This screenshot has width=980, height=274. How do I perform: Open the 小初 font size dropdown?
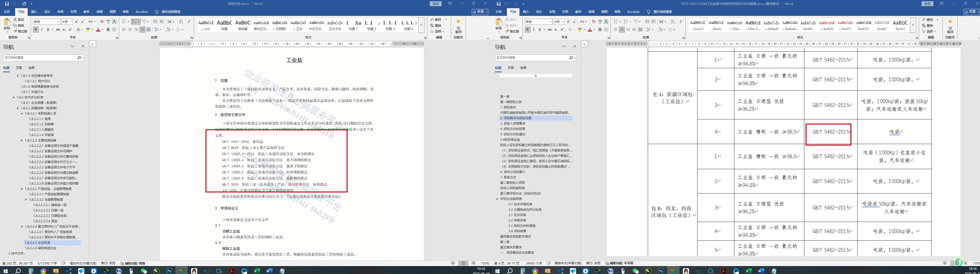[563, 22]
